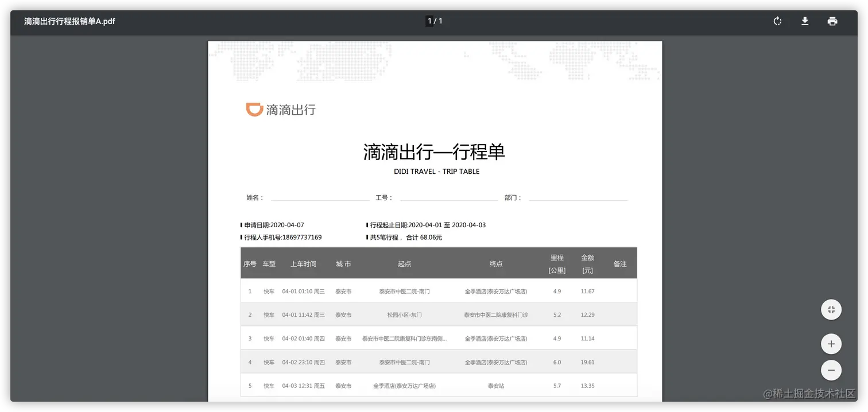Click the amount 11.14

click(587, 339)
